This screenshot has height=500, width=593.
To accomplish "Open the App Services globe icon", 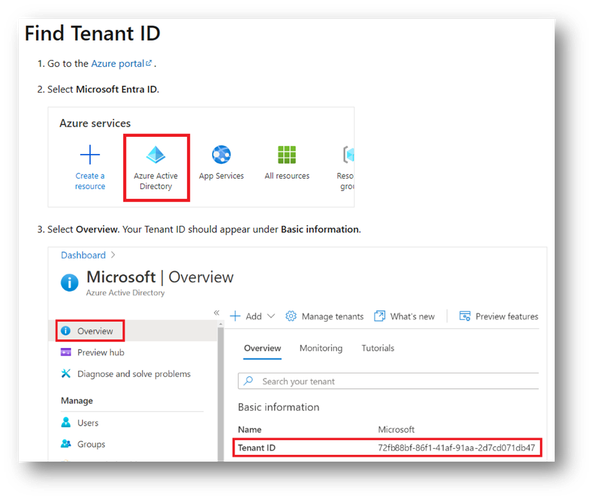I will tap(221, 154).
